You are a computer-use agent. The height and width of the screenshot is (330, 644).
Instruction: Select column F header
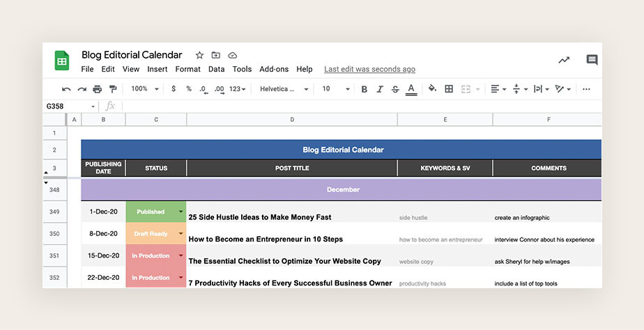click(547, 120)
